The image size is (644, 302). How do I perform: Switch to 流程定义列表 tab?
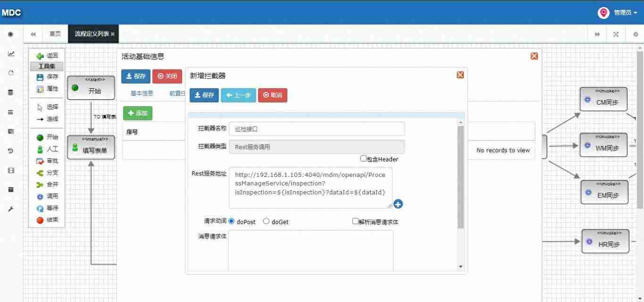[x=92, y=34]
